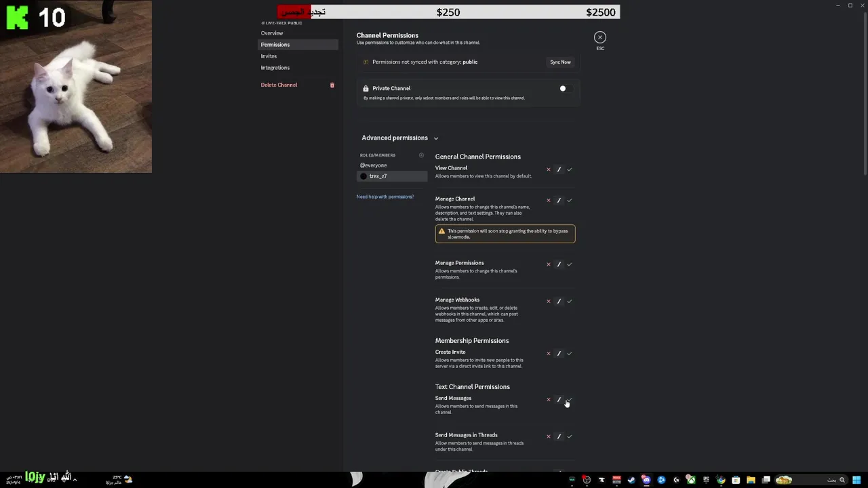This screenshot has height=488, width=868.
Task: Deny the Manage Webhooks permission
Action: 549,301
